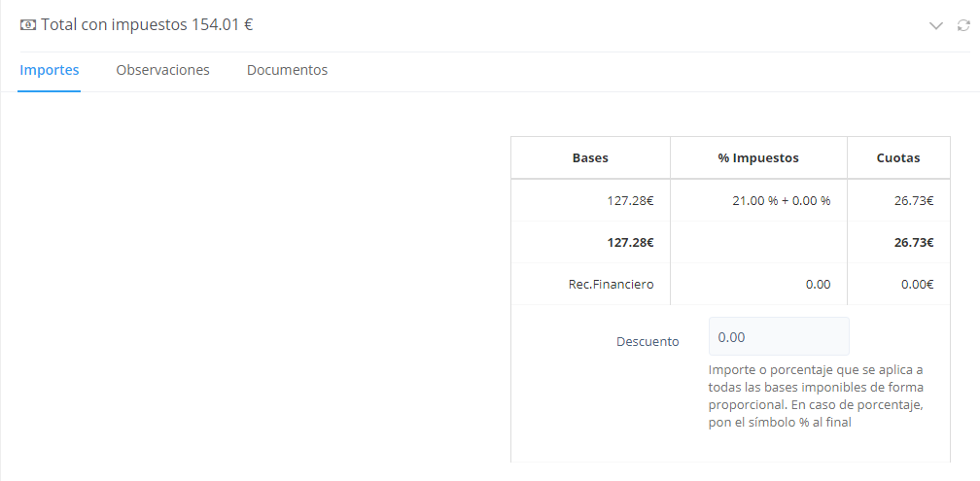Switch to the Observaciones tab

point(162,70)
